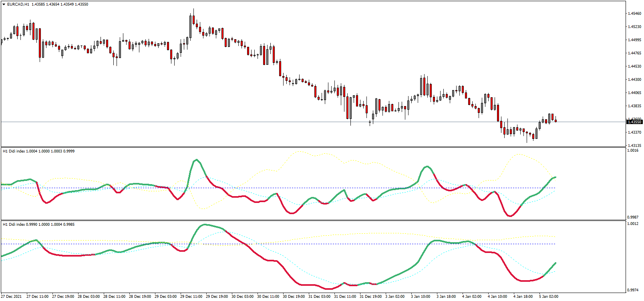Click the small triangle before EURCAD,H1
Image resolution: width=644 pixels, height=301 pixels.
[x=4, y=4]
